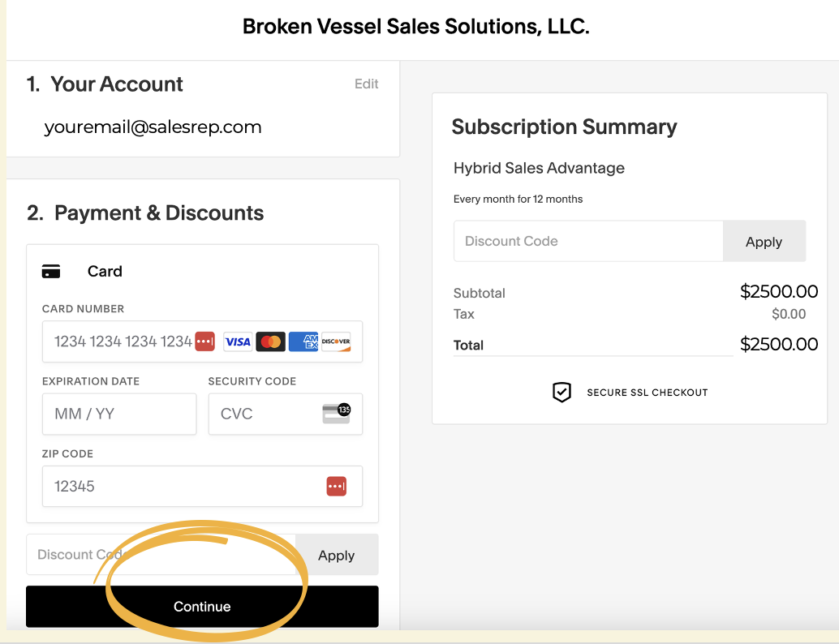Image resolution: width=839 pixels, height=644 pixels.
Task: Focus the Discount Code field below card form
Action: click(161, 555)
